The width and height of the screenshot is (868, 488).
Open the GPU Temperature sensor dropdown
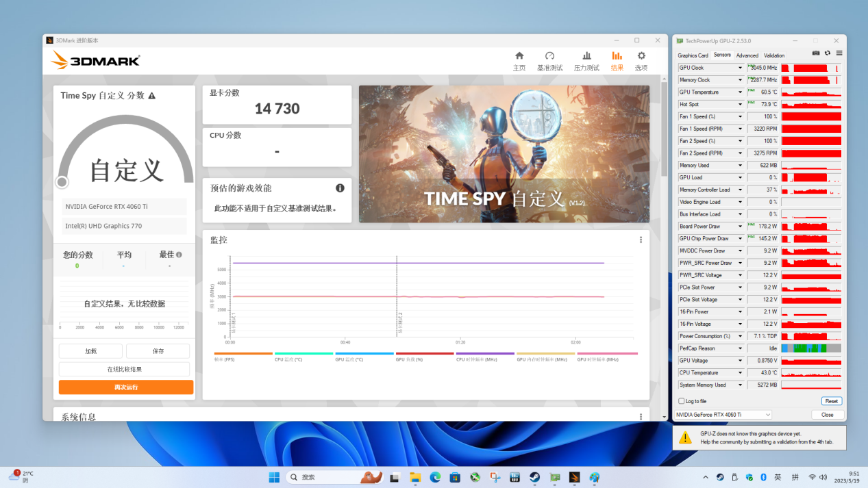pyautogui.click(x=740, y=92)
